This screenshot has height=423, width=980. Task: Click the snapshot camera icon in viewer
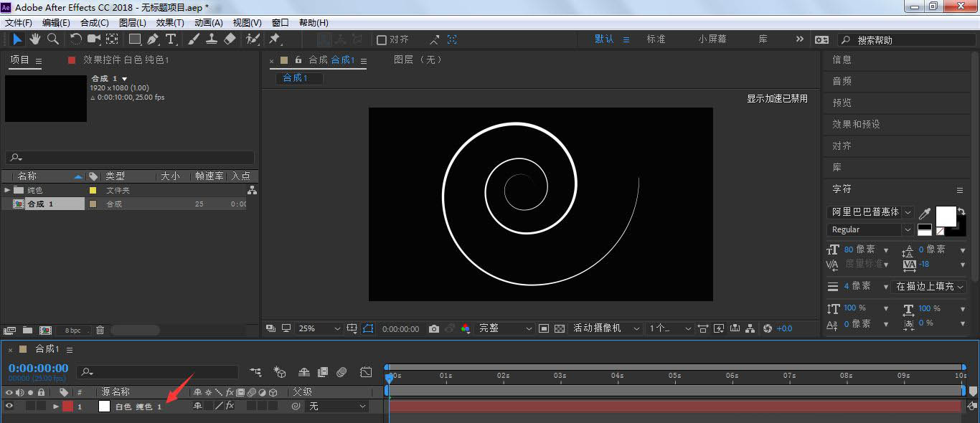[434, 328]
